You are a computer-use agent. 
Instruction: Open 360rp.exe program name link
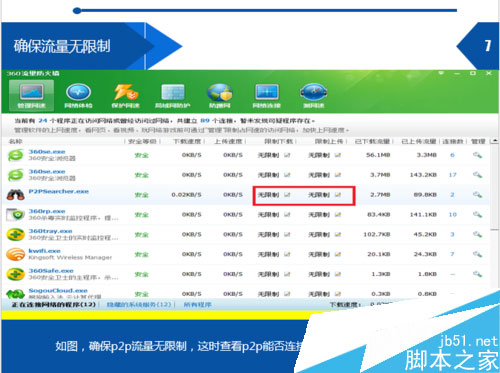point(47,211)
